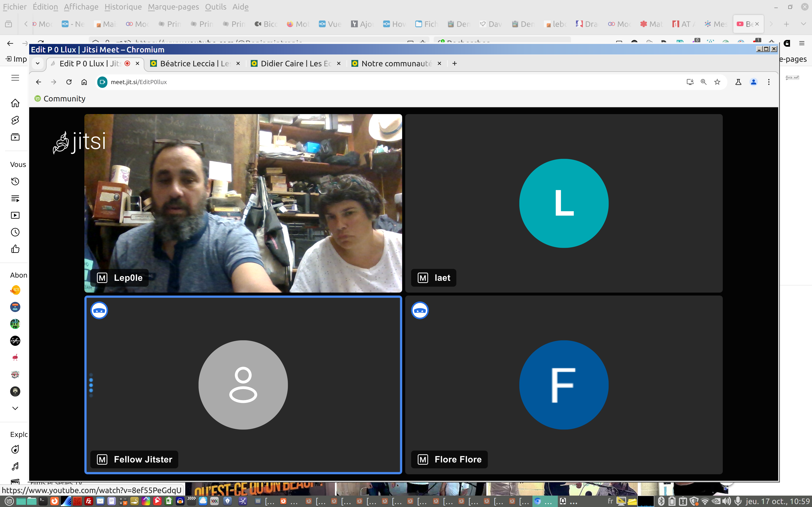
Task: Open YouTube history icon in sidebar
Action: tap(15, 181)
